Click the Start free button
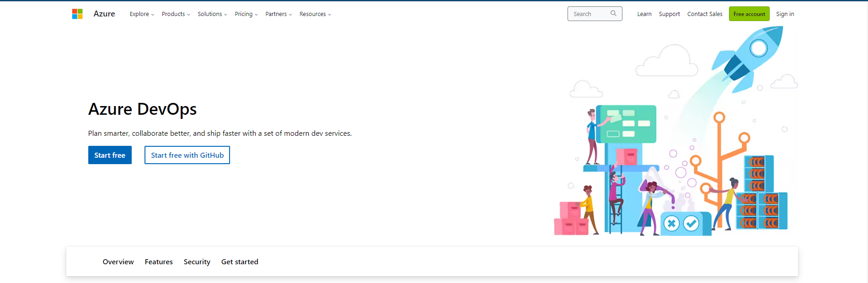The image size is (868, 283). pyautogui.click(x=110, y=155)
